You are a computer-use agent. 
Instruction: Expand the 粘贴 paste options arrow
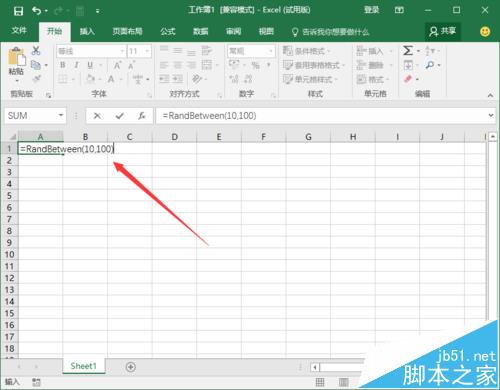(x=17, y=81)
